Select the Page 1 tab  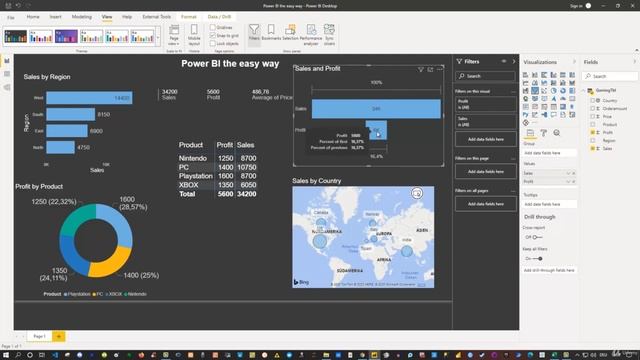40,336
